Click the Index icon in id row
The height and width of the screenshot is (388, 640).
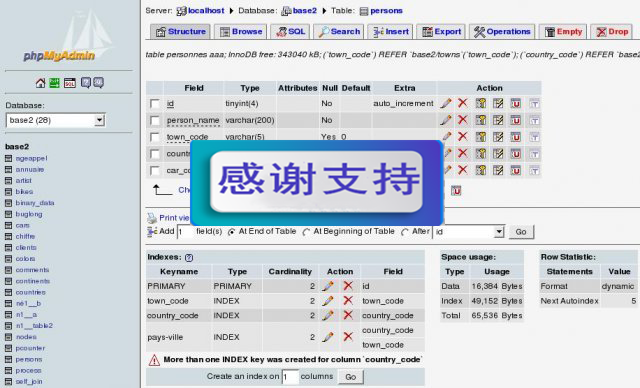pos(498,103)
